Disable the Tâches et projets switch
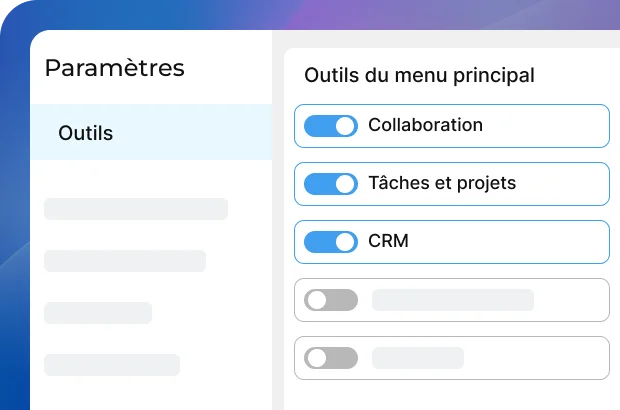620x410 pixels. (x=330, y=184)
